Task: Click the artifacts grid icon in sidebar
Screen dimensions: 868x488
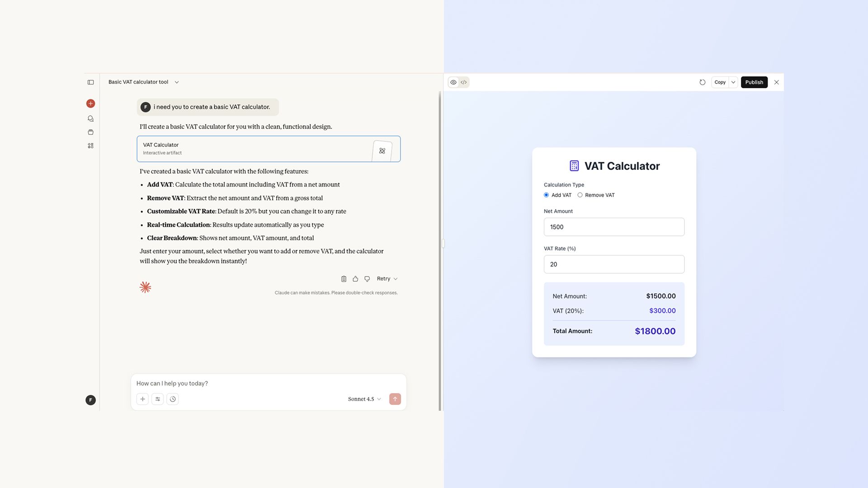Action: pos(90,145)
